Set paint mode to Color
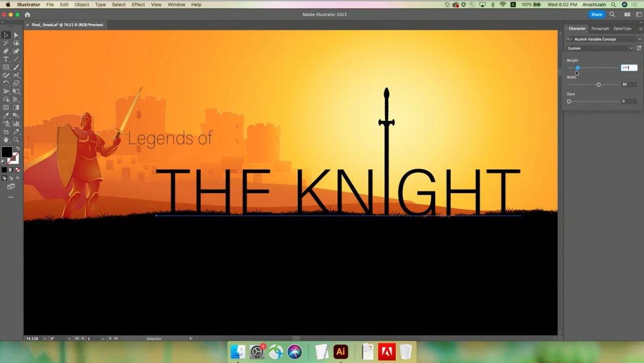 [x=4, y=170]
